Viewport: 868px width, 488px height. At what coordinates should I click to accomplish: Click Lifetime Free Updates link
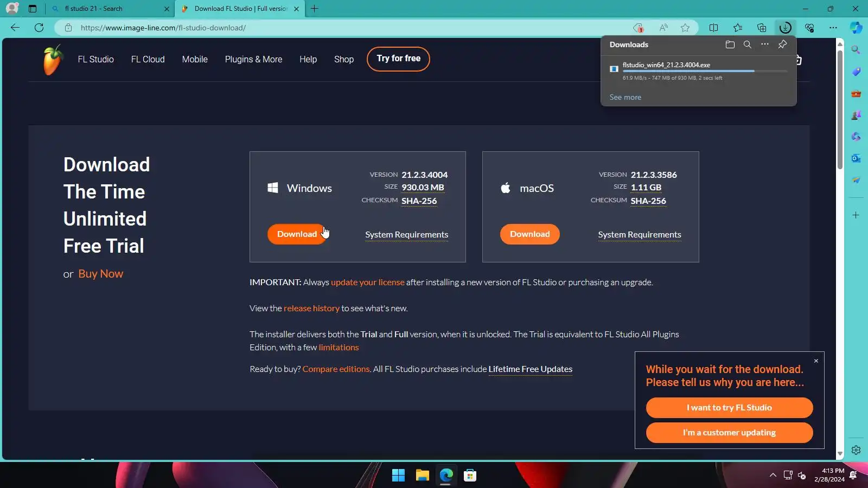click(530, 369)
